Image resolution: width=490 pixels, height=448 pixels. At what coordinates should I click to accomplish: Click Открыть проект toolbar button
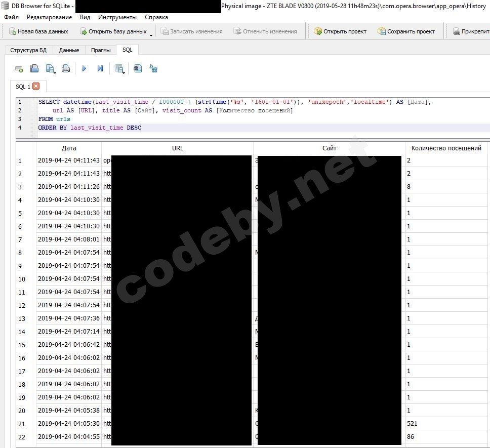pyautogui.click(x=340, y=31)
